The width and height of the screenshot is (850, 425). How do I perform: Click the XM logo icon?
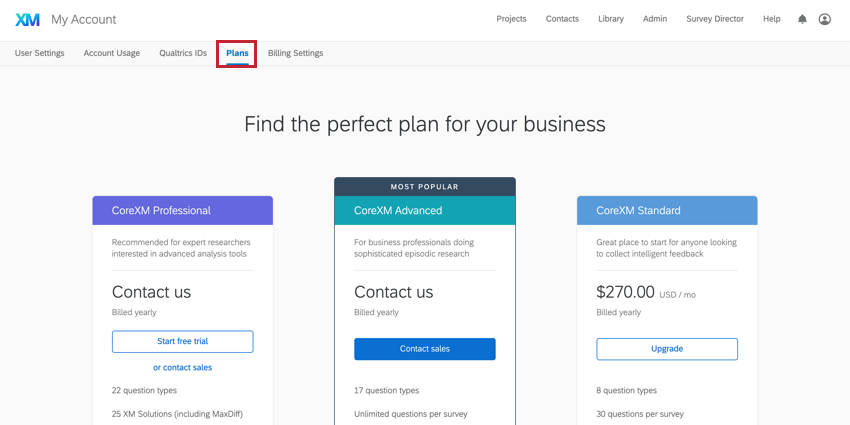point(27,20)
